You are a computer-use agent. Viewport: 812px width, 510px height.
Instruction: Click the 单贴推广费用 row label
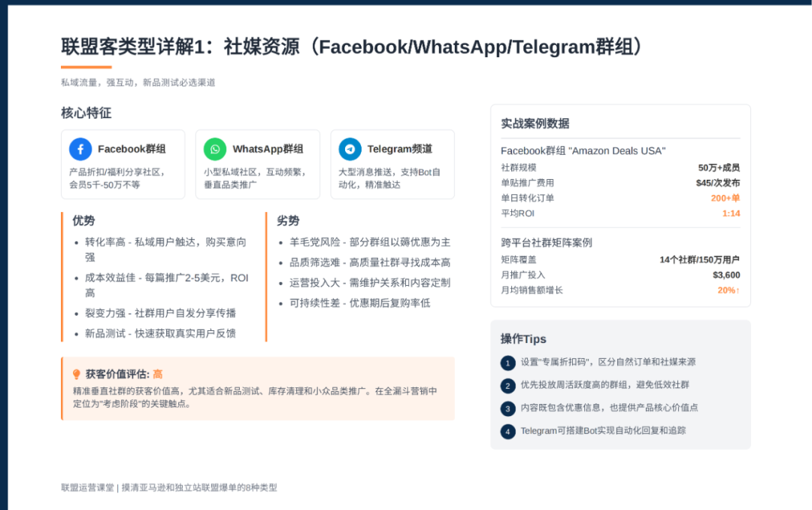coord(527,183)
